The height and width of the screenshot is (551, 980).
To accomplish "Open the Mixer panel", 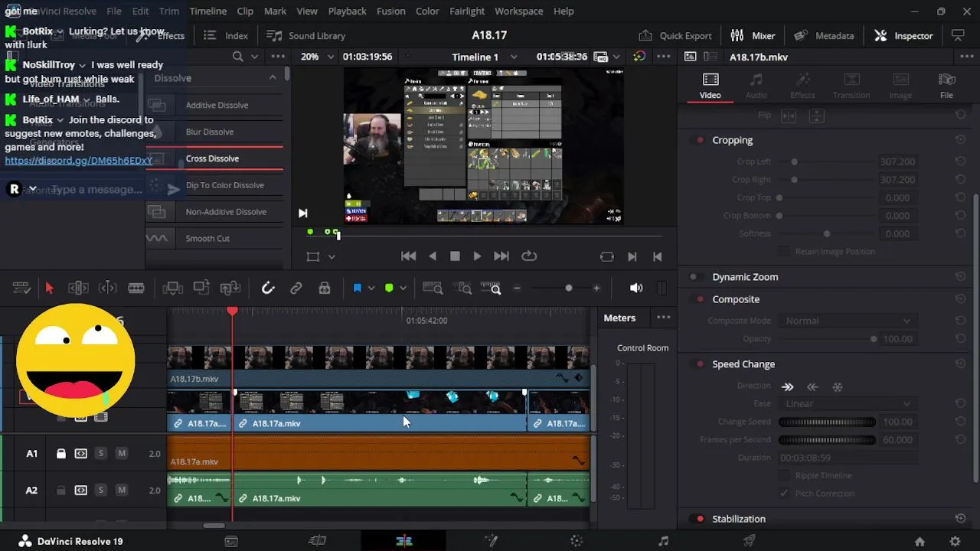I will pos(753,35).
